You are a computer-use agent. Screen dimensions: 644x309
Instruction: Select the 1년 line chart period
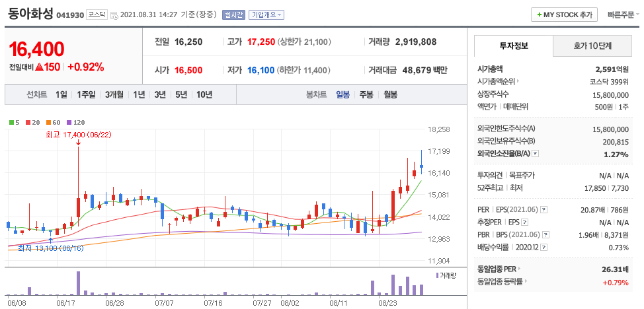click(139, 95)
